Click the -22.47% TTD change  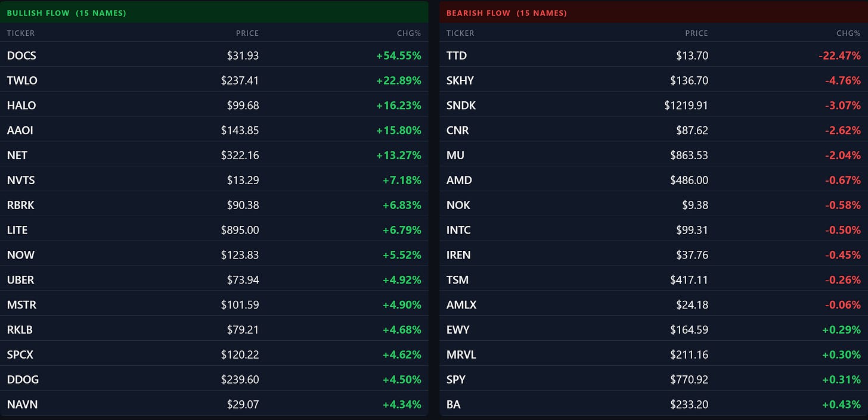coord(839,55)
